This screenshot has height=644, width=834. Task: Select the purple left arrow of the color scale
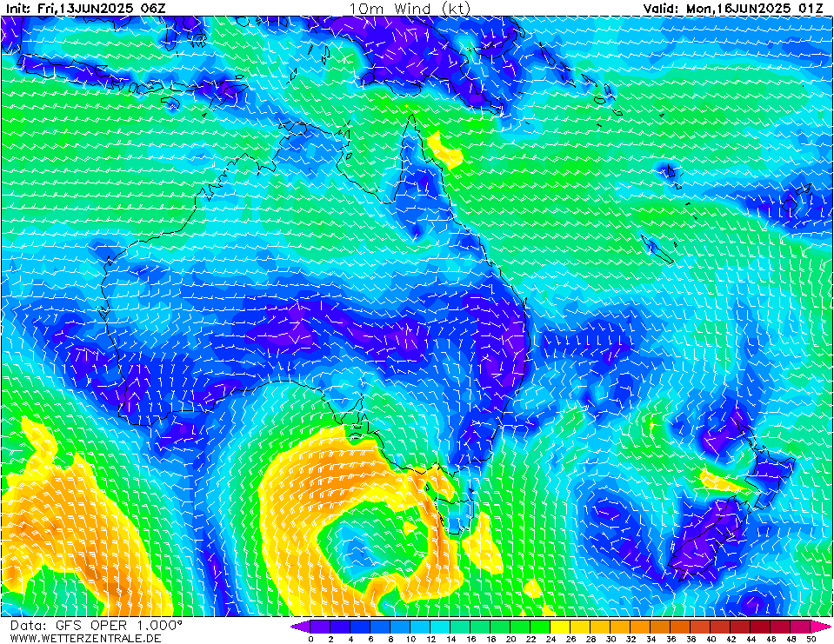coord(299,627)
